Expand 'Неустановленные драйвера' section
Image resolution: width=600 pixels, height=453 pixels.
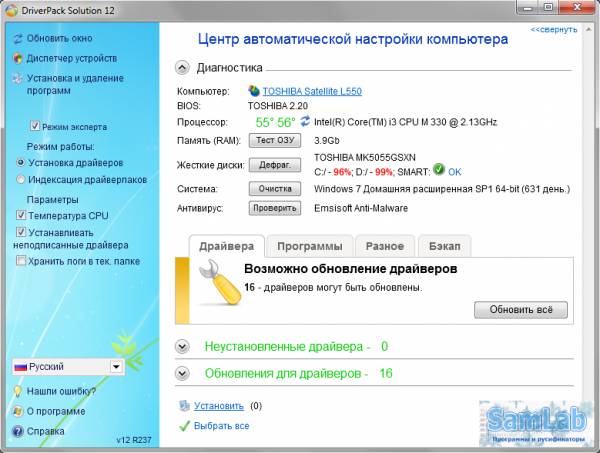click(x=182, y=347)
